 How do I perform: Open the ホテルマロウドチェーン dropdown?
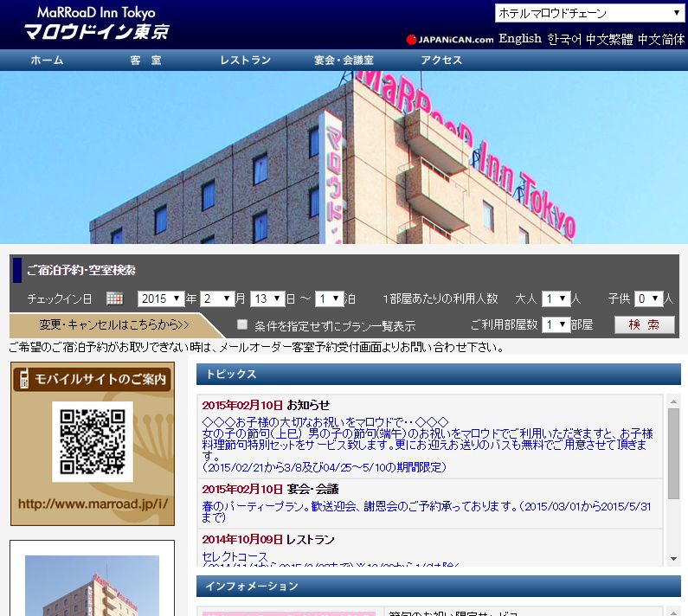[x=589, y=13]
